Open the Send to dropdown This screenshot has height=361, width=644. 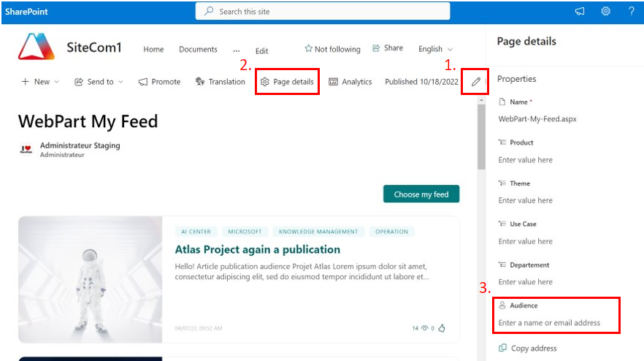pyautogui.click(x=99, y=82)
